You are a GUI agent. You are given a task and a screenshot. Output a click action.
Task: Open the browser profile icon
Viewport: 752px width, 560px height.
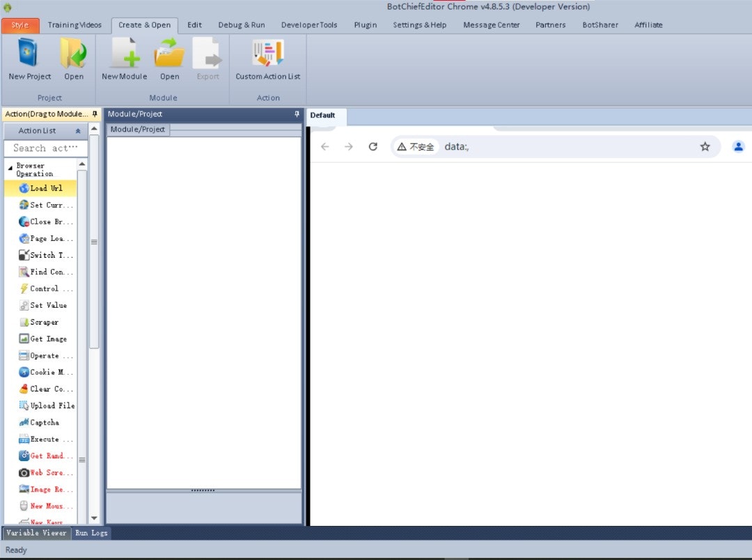coord(738,146)
